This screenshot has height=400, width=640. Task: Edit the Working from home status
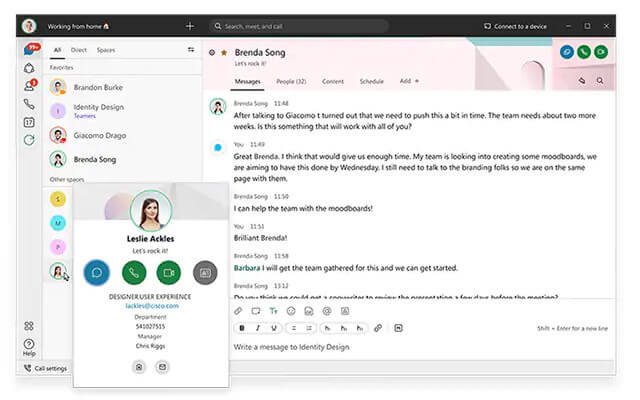[x=78, y=26]
